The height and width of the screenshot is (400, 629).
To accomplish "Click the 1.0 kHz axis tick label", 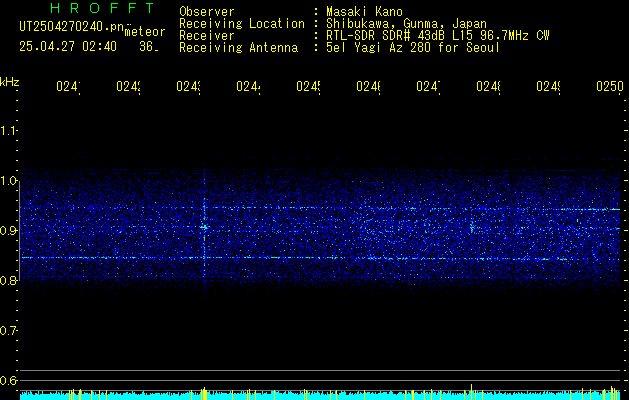I will (9, 181).
